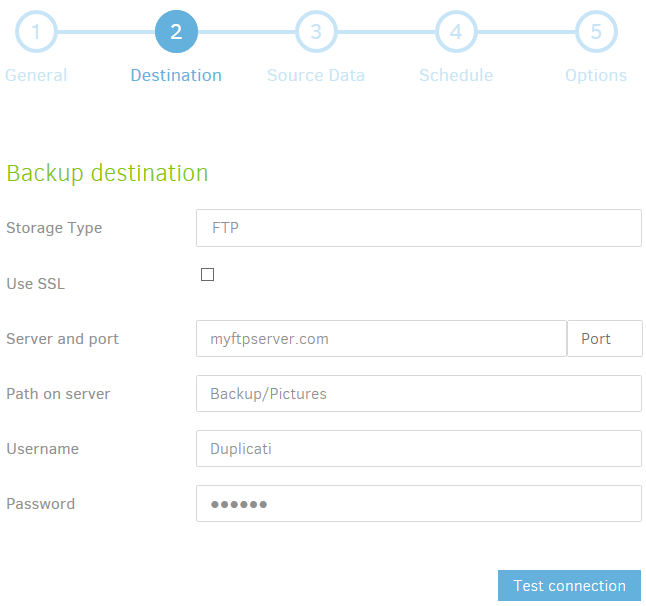
Task: Focus the myftpserver.com server field
Action: [x=381, y=339]
